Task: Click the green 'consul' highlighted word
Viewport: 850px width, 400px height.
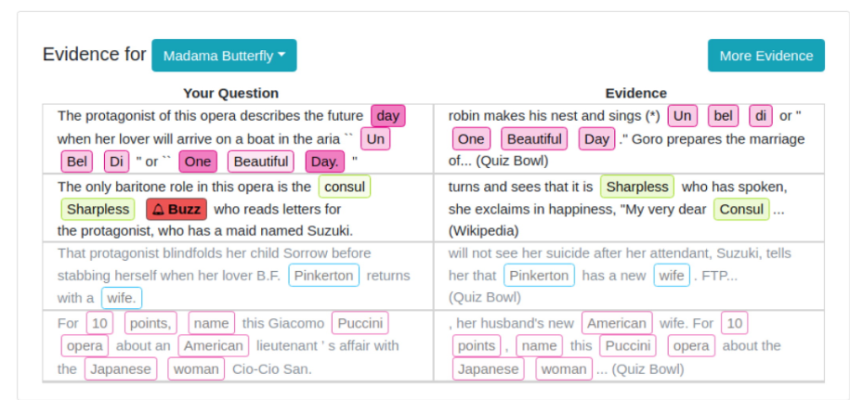Action: point(344,186)
